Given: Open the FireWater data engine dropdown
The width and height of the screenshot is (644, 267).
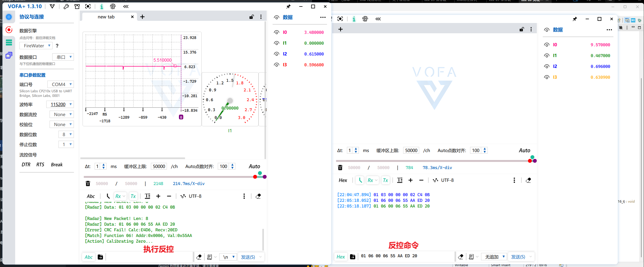Looking at the screenshot, I should click(x=36, y=46).
